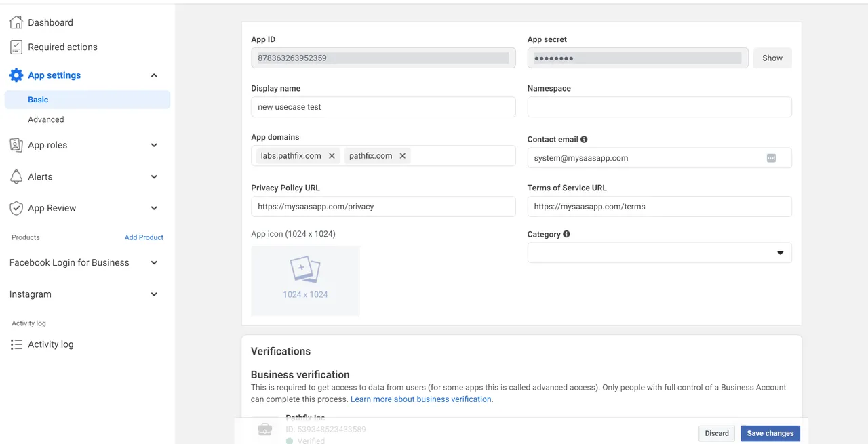868x444 pixels.
Task: Click the Activity log list icon
Action: pyautogui.click(x=16, y=344)
